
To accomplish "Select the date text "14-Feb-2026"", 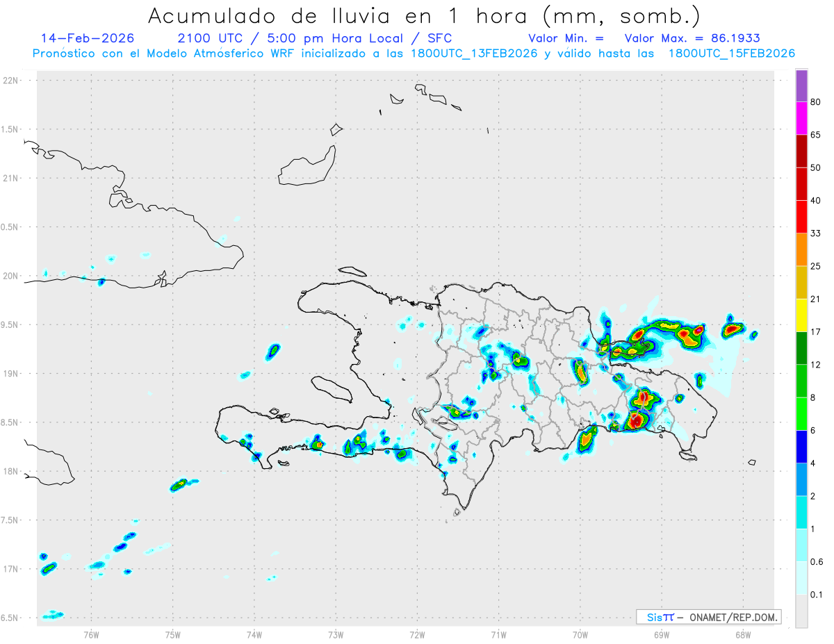I will [88, 38].
